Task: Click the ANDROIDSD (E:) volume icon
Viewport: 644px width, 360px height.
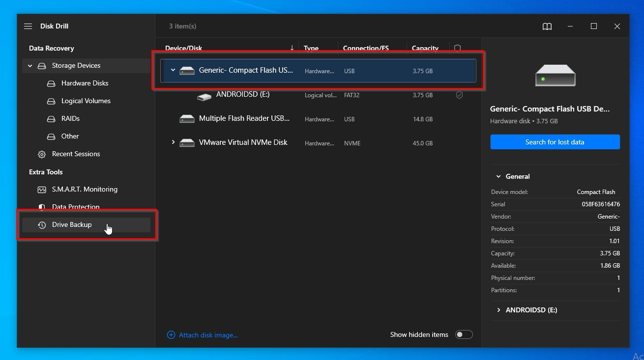Action: pyautogui.click(x=205, y=97)
